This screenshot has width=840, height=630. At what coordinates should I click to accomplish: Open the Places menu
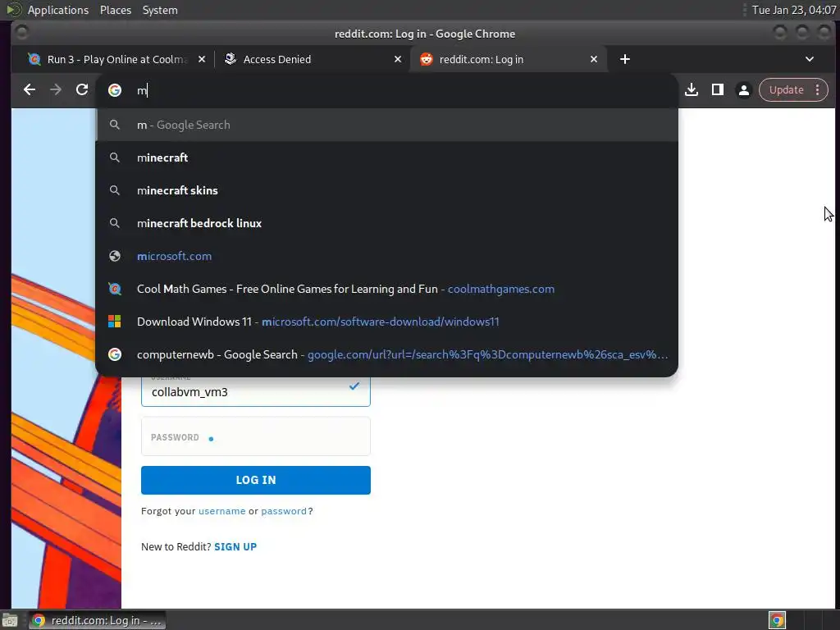pos(115,10)
